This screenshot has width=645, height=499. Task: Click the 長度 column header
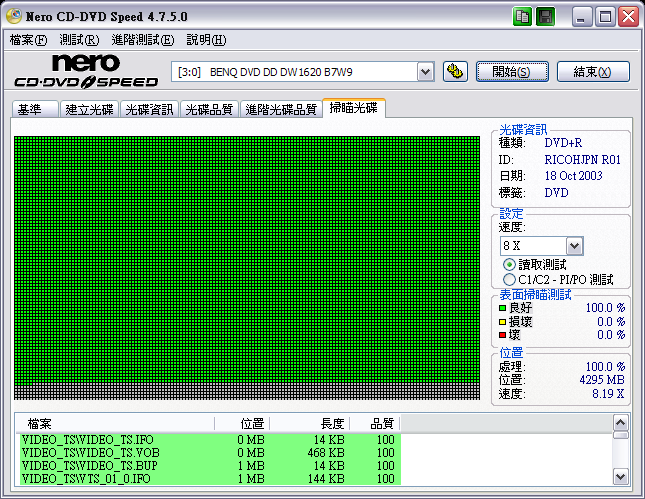pos(309,423)
